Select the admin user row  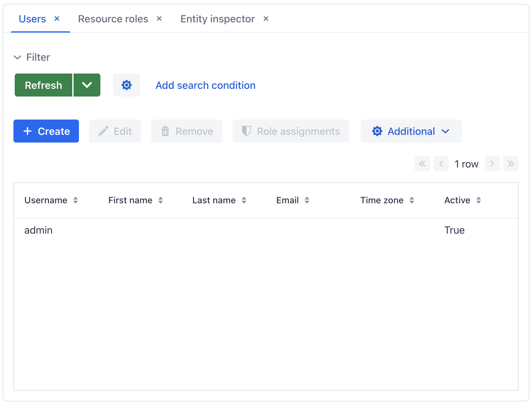pos(38,230)
